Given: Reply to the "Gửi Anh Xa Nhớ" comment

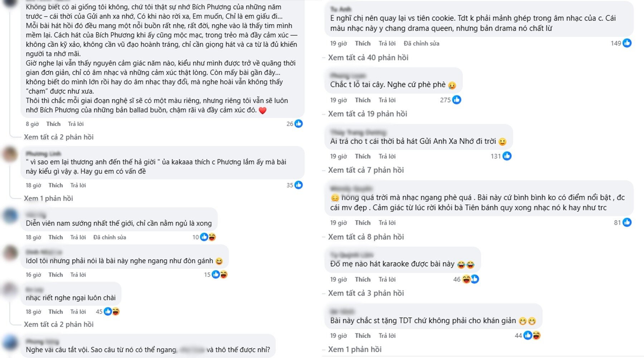Looking at the screenshot, I should coord(387,156).
